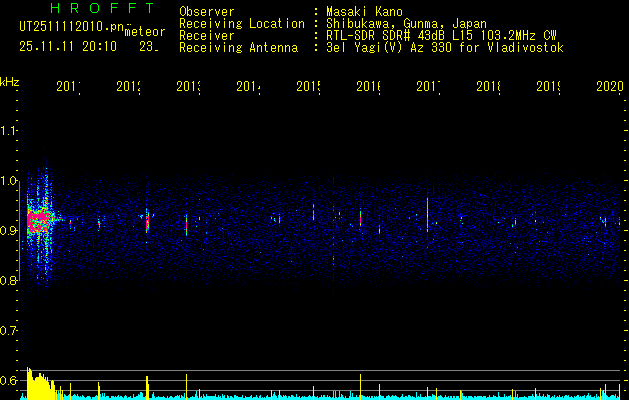Screen dimensions: 629x400
Task: Click the 'Receiver' field label
Action: (207, 36)
